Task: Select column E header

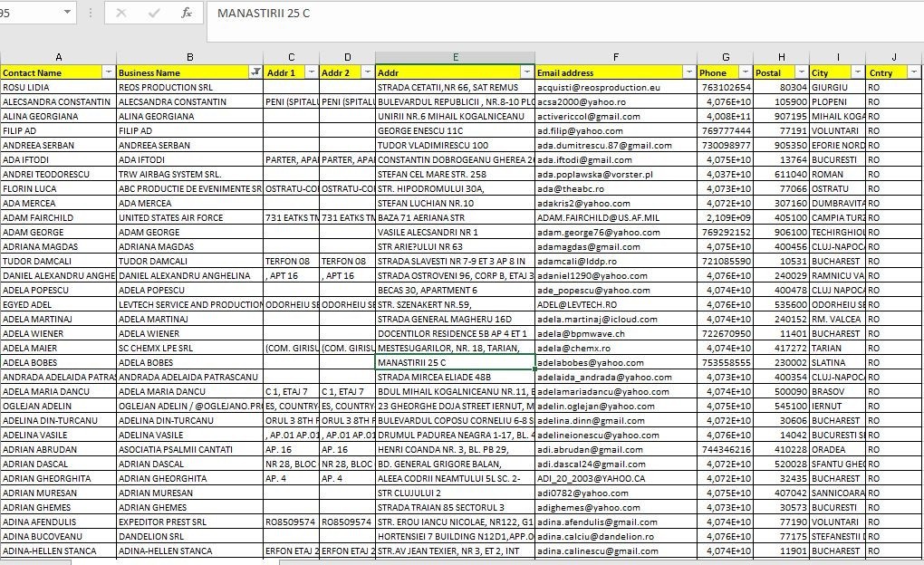Action: (x=455, y=57)
